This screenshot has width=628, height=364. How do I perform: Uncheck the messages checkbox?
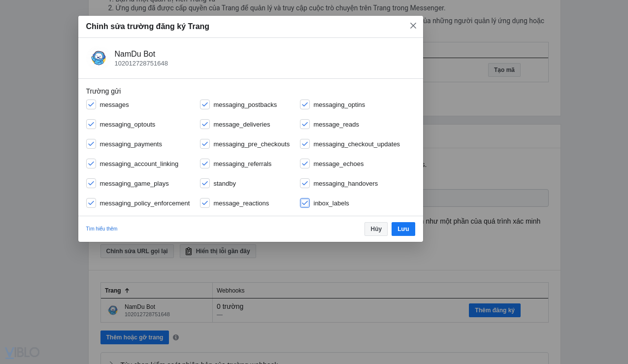click(91, 104)
